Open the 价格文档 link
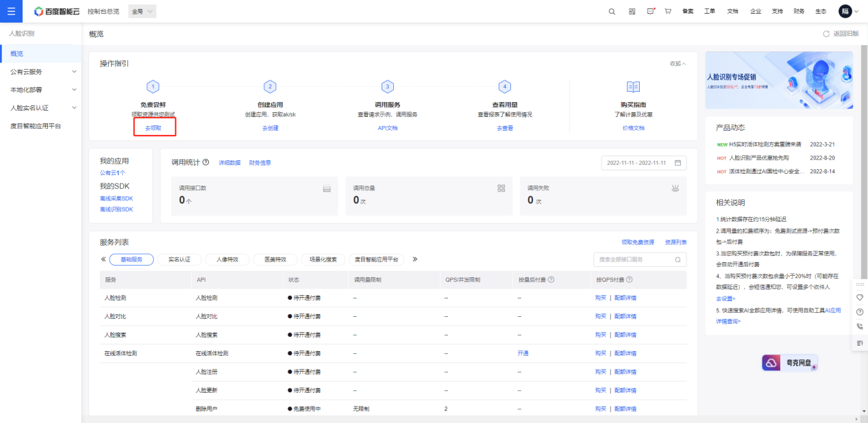 coord(633,128)
